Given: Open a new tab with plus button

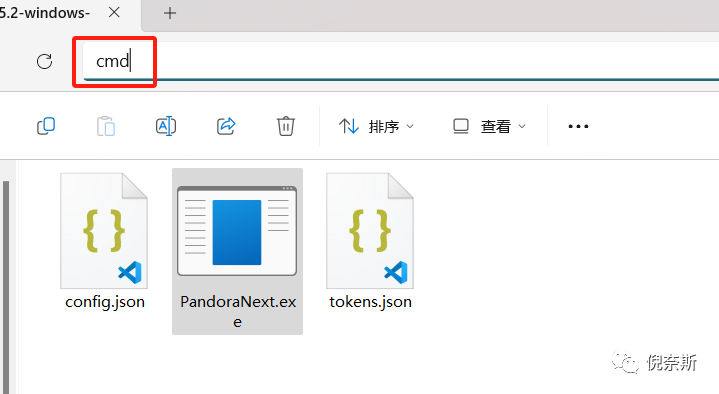Looking at the screenshot, I should click(x=170, y=13).
